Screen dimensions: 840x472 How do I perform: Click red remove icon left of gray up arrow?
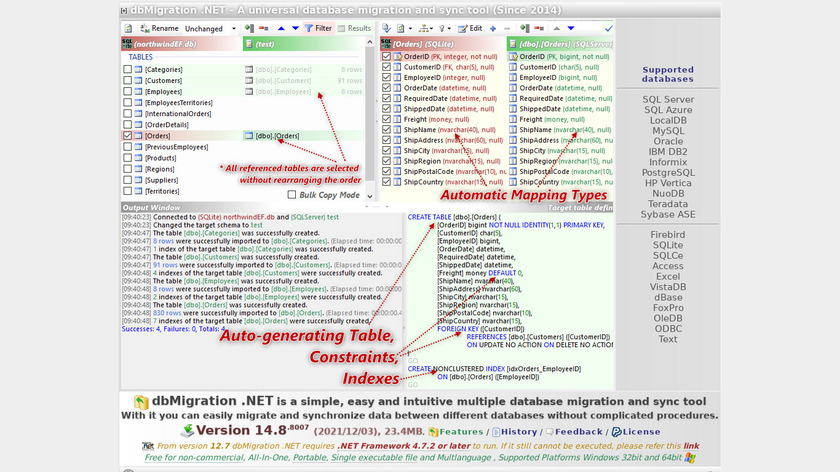click(x=539, y=28)
